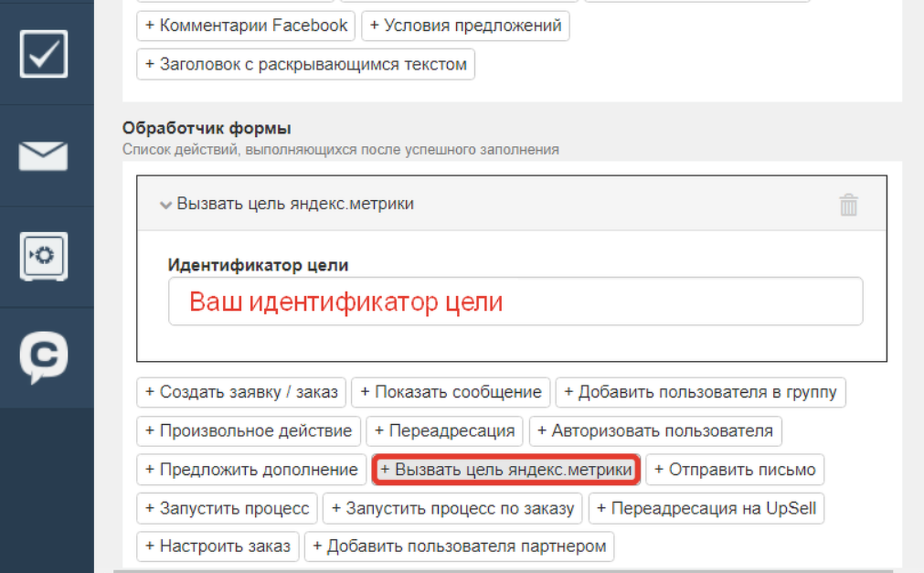Add "Создать заявку / заказ" action
This screenshot has width=924, height=573.
[241, 392]
